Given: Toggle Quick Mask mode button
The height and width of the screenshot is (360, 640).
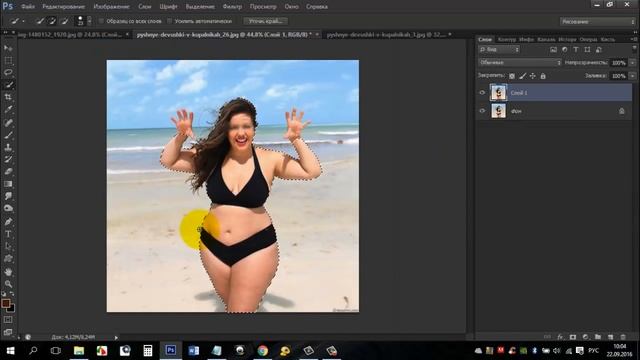Looking at the screenshot, I should tap(8, 320).
